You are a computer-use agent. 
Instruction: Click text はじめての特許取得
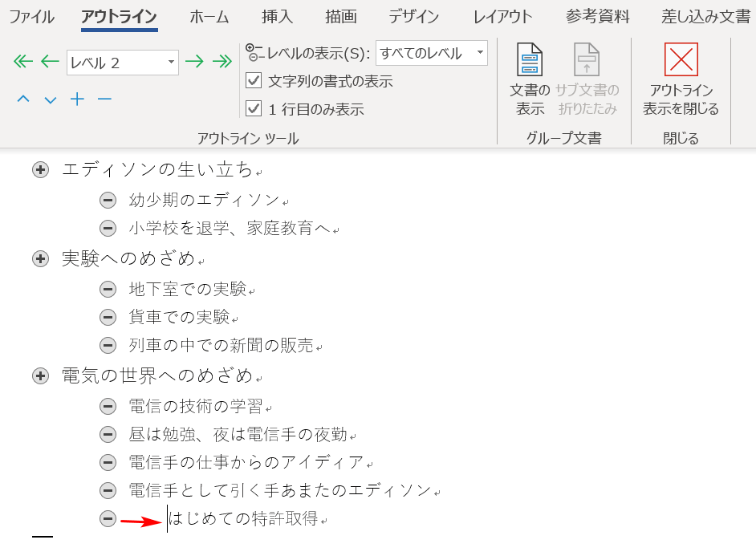coord(243,518)
